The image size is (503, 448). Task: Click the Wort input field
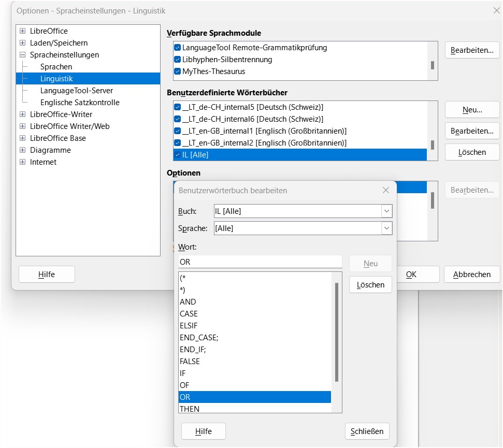coord(260,262)
